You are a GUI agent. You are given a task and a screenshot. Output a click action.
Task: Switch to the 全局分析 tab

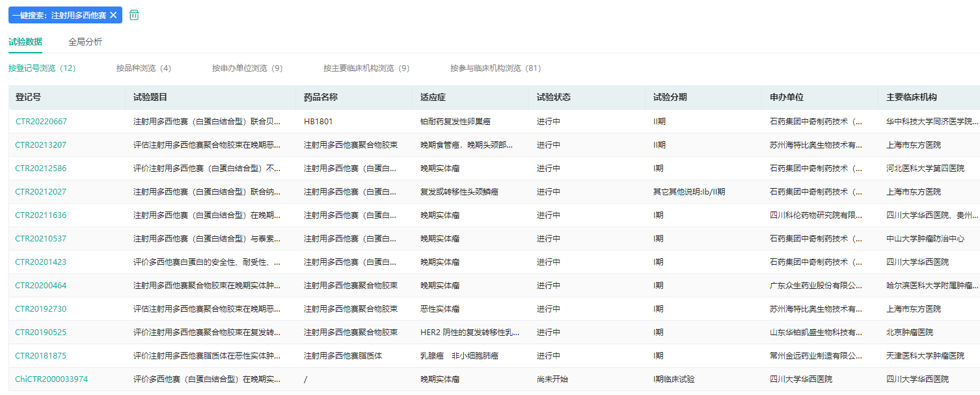coord(85,42)
